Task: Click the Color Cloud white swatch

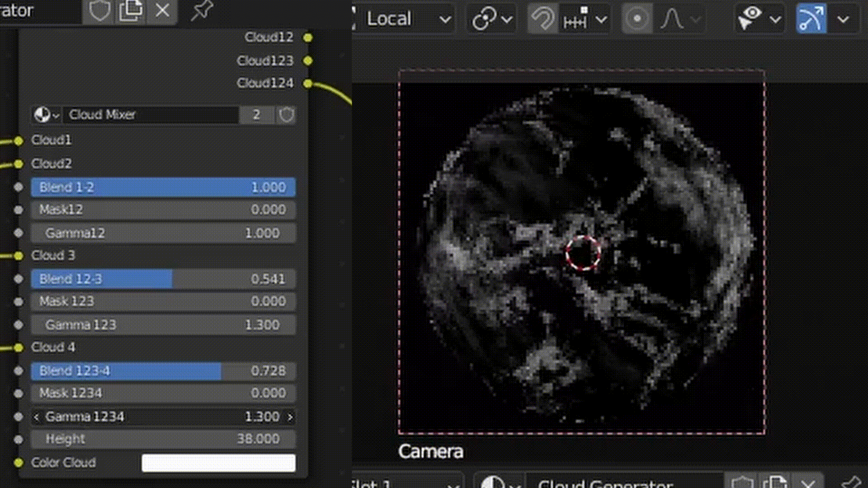Action: pos(218,463)
